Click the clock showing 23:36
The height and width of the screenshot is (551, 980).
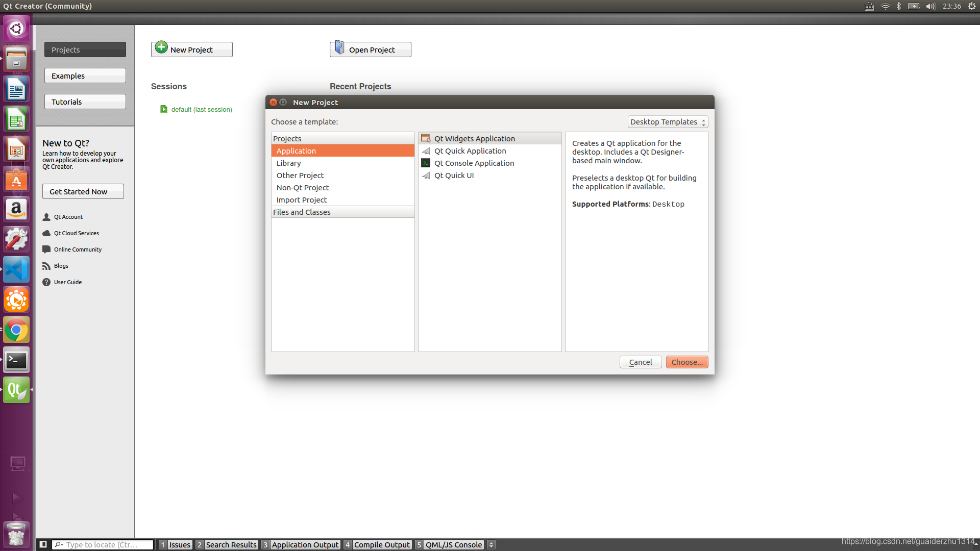coord(952,6)
